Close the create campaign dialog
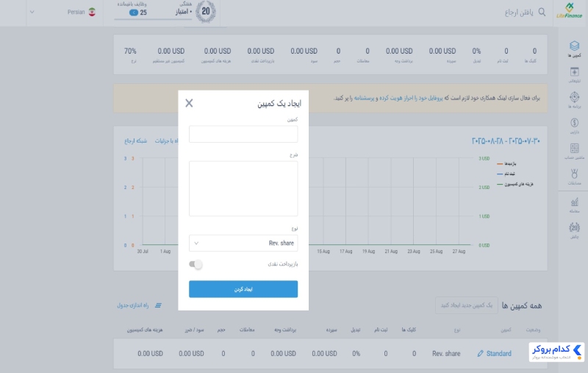 point(189,103)
